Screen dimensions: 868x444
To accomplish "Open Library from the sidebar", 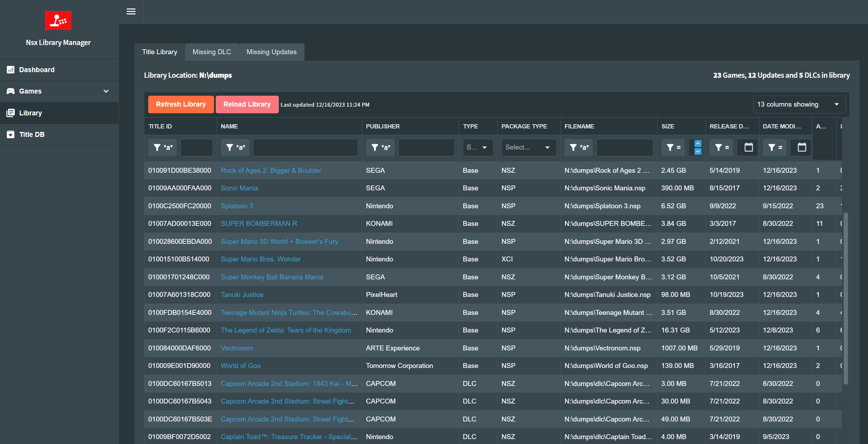I will point(59,113).
